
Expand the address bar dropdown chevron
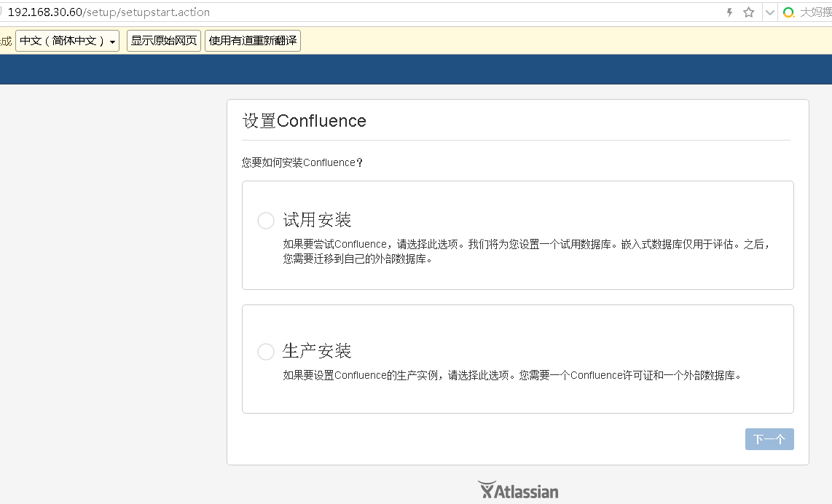click(x=770, y=12)
